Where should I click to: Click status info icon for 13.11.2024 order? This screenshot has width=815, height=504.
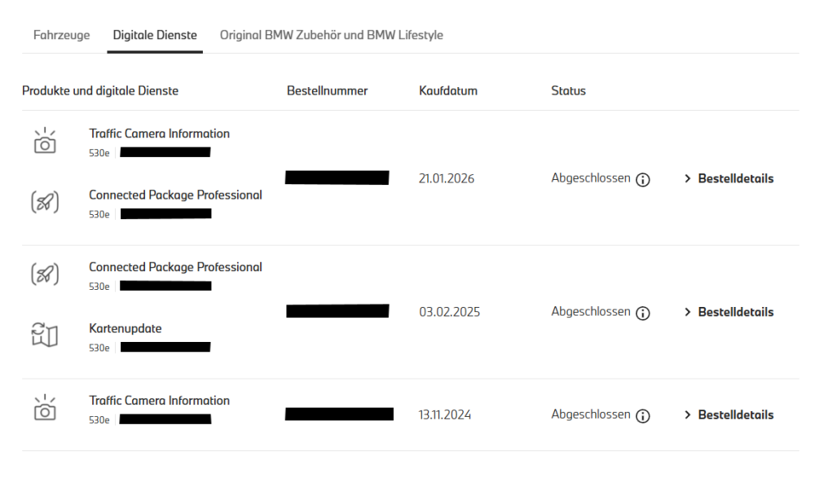click(x=642, y=416)
